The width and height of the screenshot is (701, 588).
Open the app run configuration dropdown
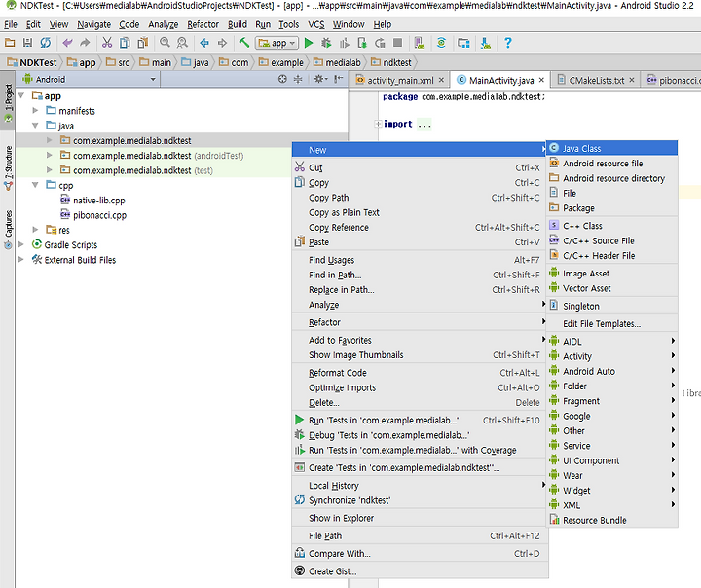[x=277, y=43]
